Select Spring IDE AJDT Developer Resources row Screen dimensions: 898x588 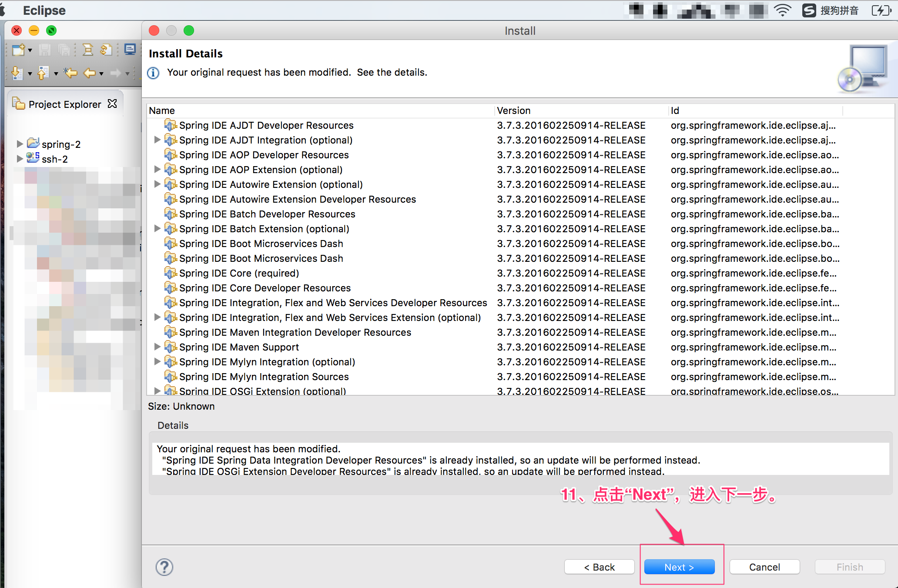coord(520,125)
